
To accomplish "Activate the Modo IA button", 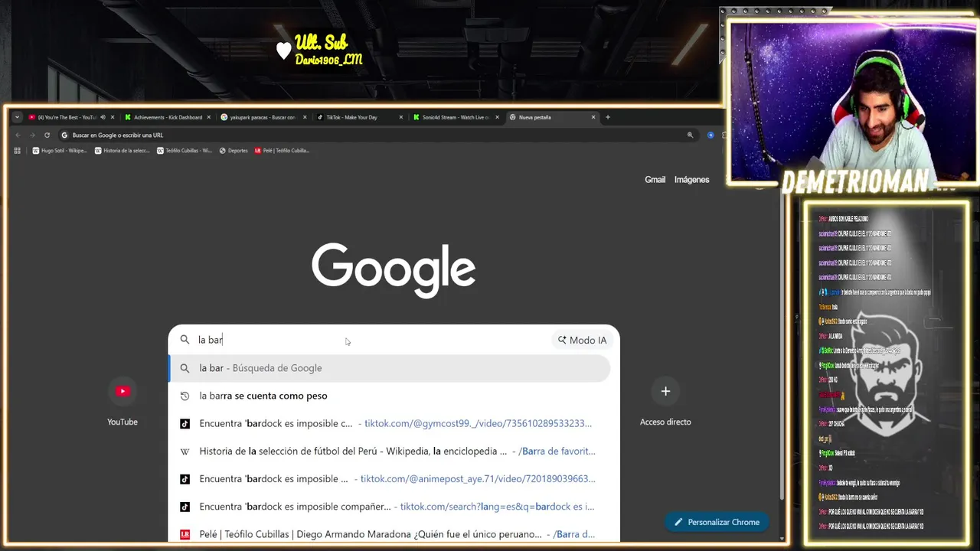I will coord(582,340).
